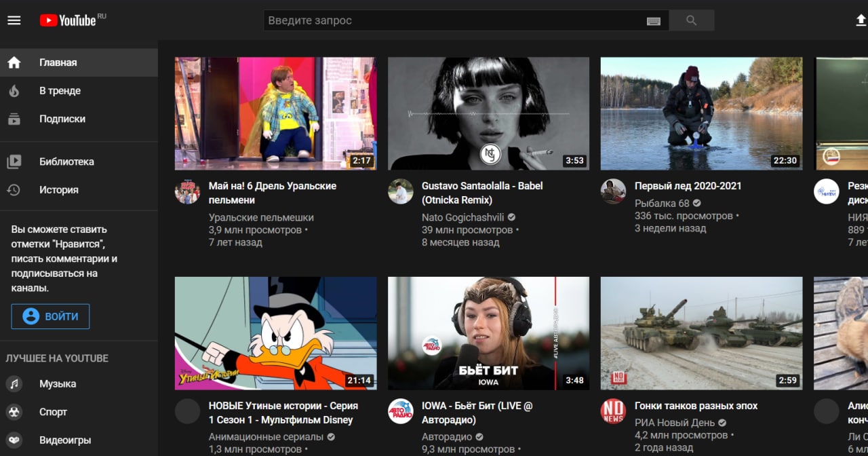This screenshot has width=868, height=456.
Task: Open channel link Nato Gogichashvili
Action: 463,218
